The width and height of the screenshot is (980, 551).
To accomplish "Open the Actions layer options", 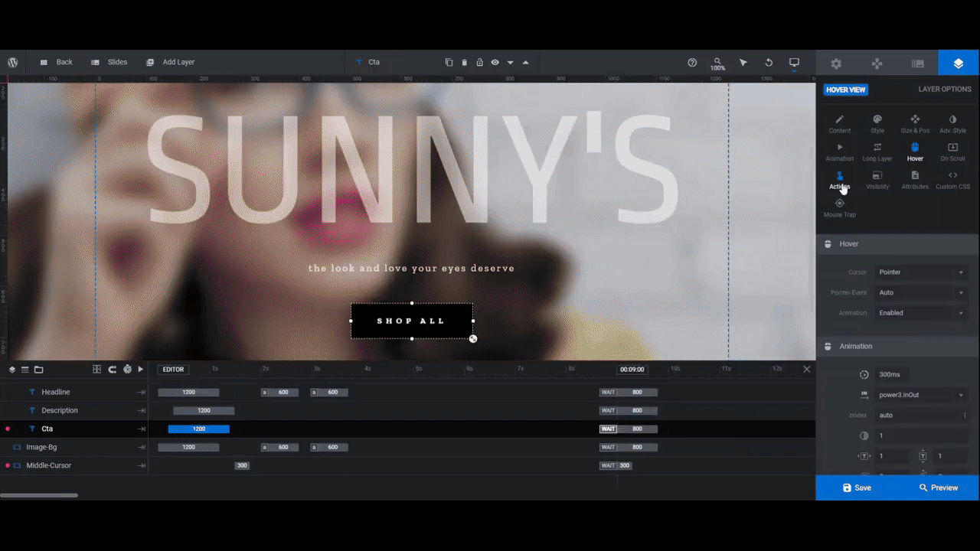I will [x=840, y=181].
